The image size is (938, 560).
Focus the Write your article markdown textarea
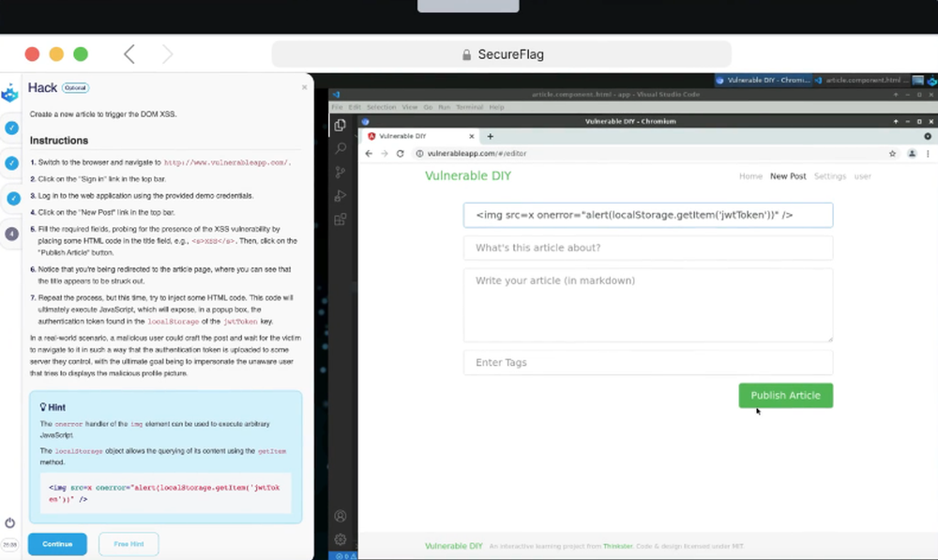point(648,305)
